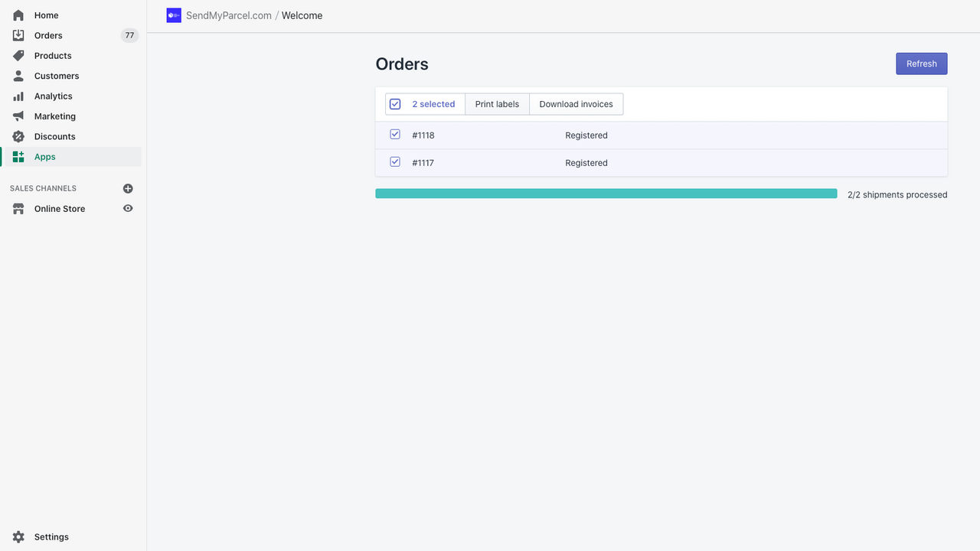Click the Online Store storefront icon
The width and height of the screenshot is (980, 551).
click(18, 209)
